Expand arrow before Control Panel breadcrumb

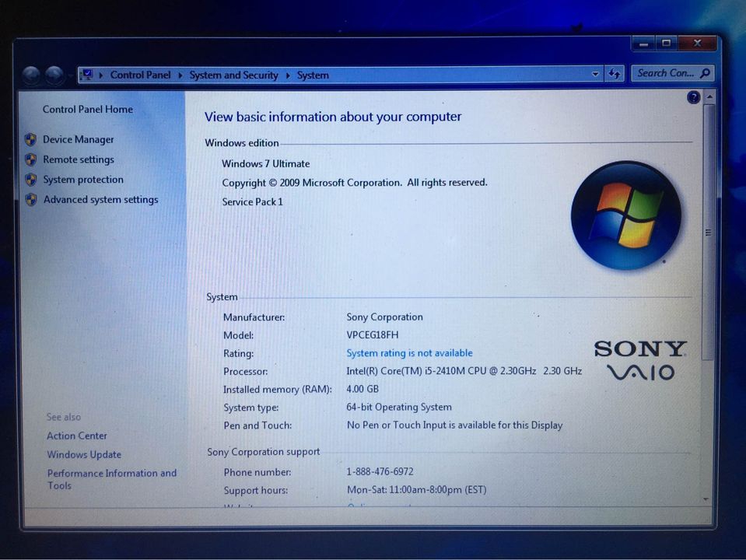tap(101, 75)
